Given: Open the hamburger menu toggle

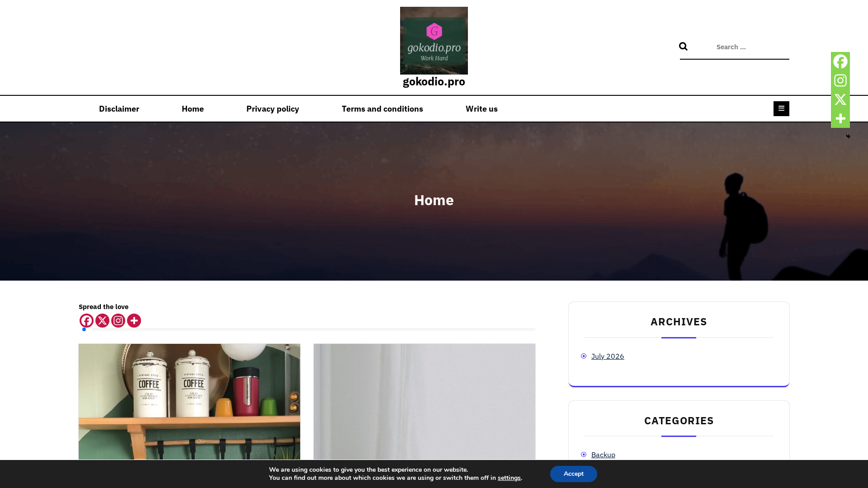Looking at the screenshot, I should coord(781,108).
